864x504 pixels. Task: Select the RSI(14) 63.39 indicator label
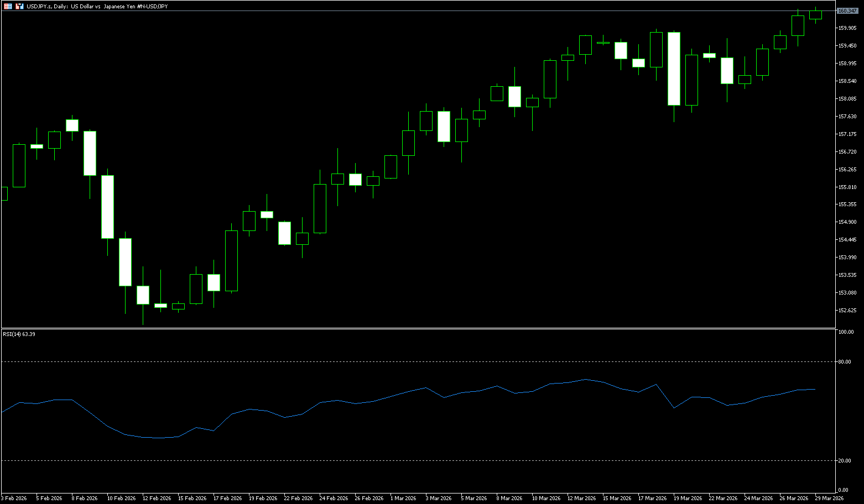pos(19,334)
